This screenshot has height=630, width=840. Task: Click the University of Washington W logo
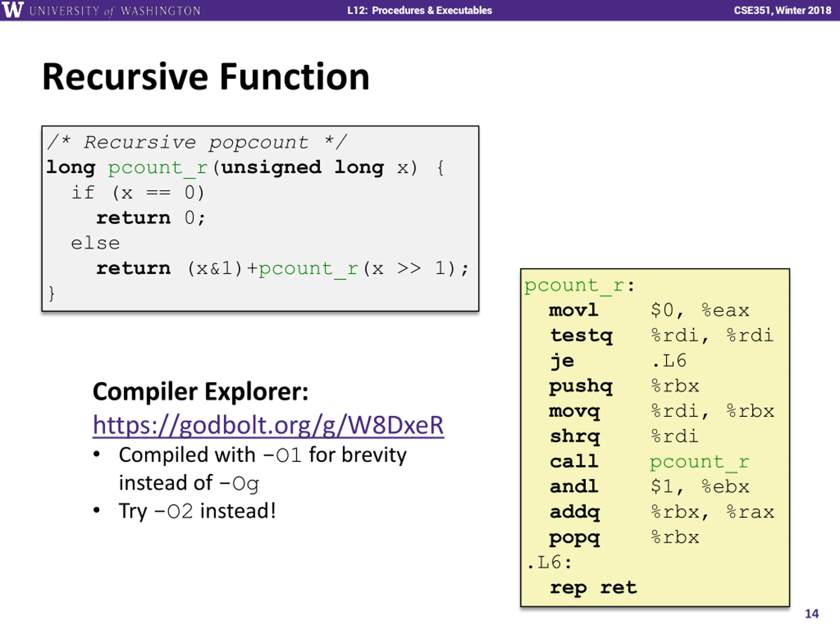tap(12, 10)
